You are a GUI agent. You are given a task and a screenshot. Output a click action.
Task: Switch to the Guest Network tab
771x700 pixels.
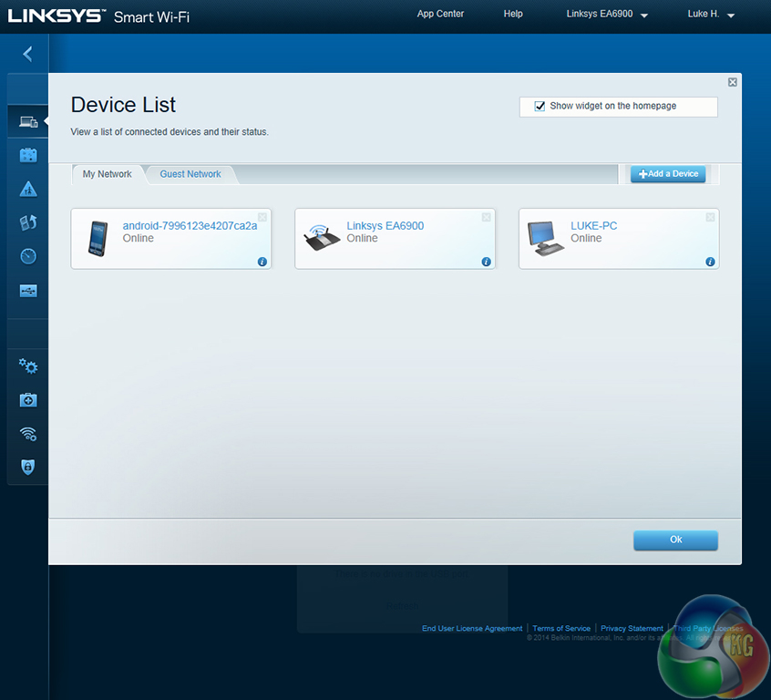coord(190,174)
